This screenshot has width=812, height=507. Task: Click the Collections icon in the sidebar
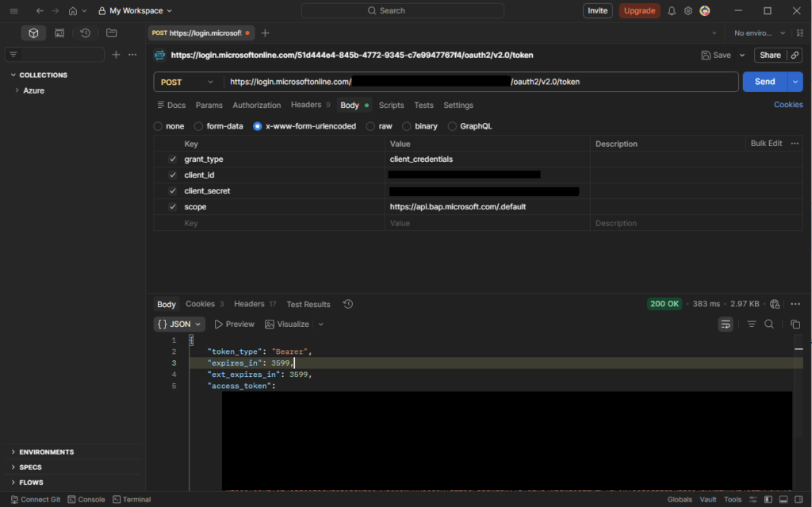tap(33, 33)
